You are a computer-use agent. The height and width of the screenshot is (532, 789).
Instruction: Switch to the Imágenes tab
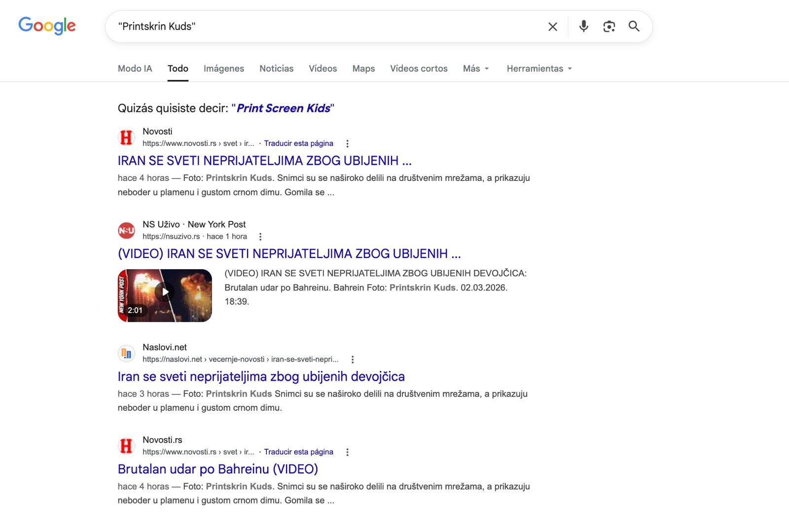click(223, 69)
